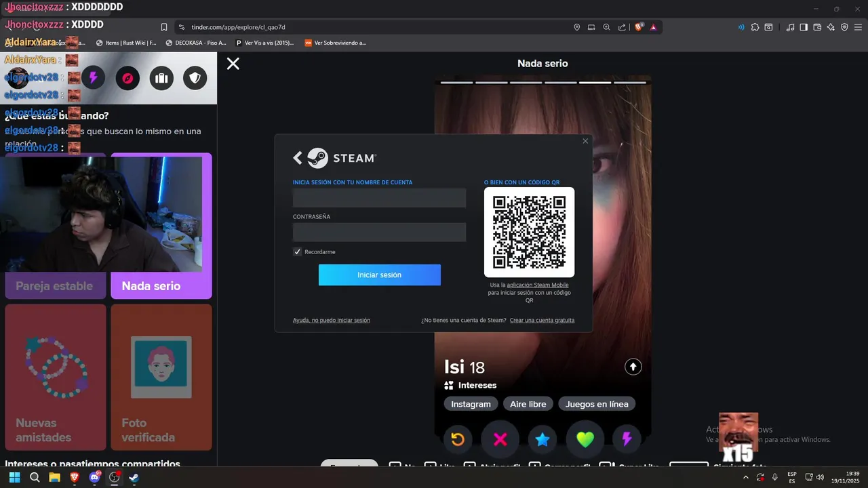Screen dimensions: 868x488
Task: Click the bookmark icon beside the address bar
Action: (x=163, y=27)
